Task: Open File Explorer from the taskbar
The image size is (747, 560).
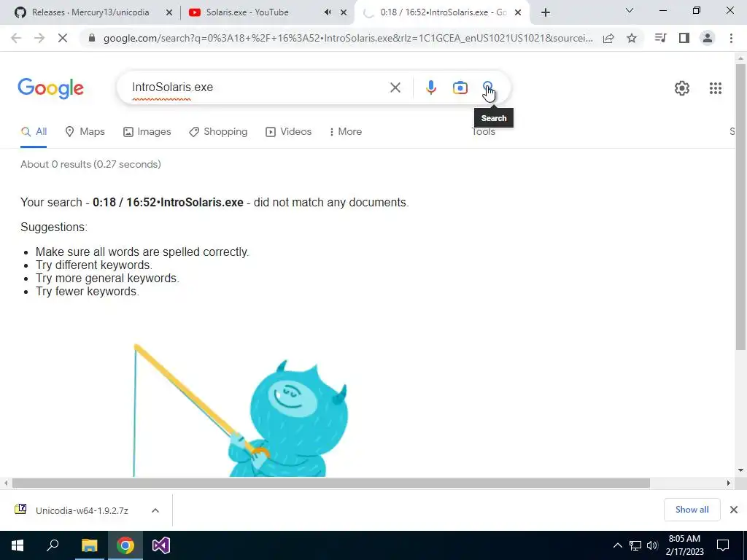Action: pos(89,545)
